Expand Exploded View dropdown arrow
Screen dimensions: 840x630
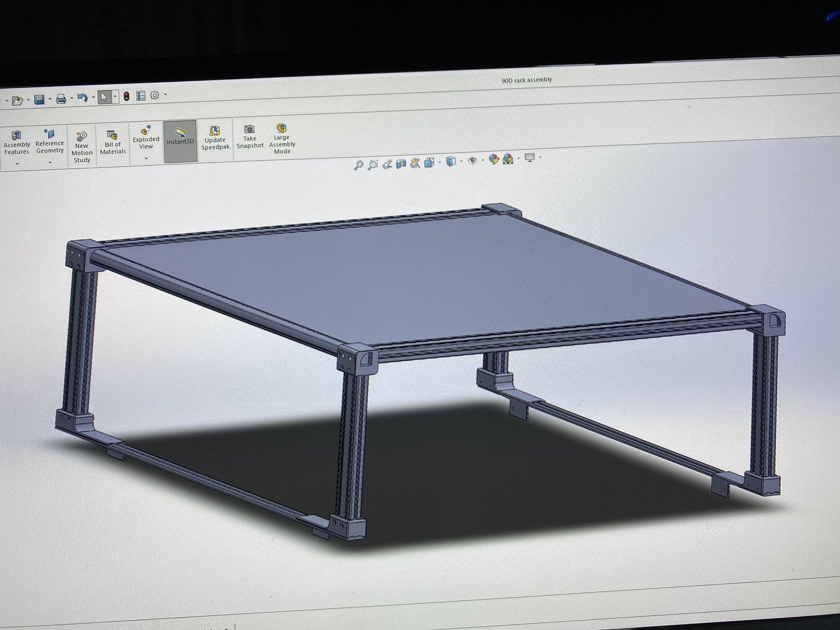tap(146, 158)
